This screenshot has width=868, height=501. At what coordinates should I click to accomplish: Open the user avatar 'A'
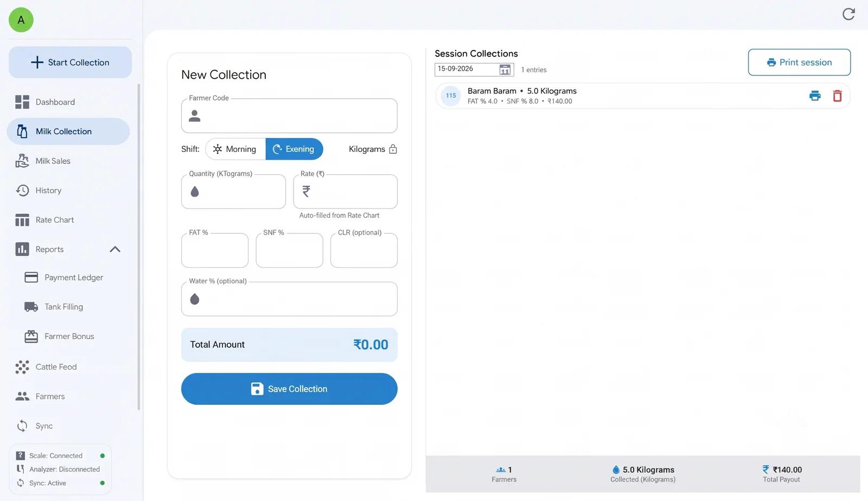pos(21,20)
